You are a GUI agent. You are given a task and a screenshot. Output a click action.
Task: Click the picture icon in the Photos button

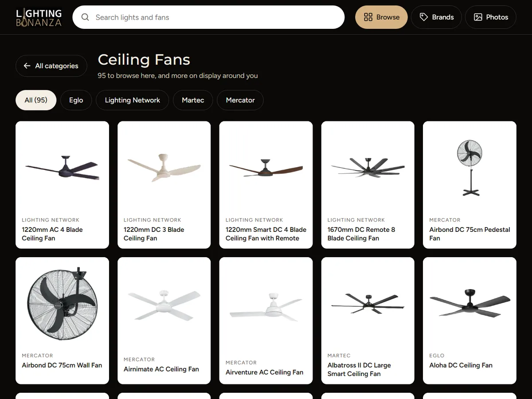pos(478,17)
